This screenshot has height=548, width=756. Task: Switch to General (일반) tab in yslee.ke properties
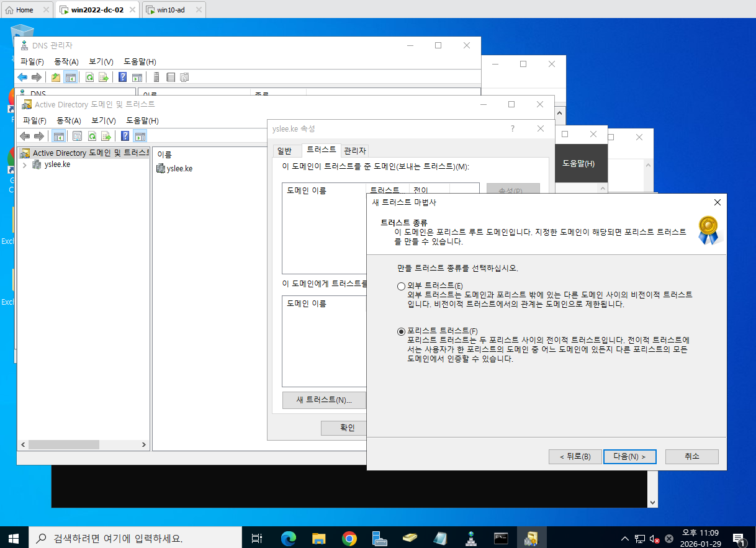point(284,151)
